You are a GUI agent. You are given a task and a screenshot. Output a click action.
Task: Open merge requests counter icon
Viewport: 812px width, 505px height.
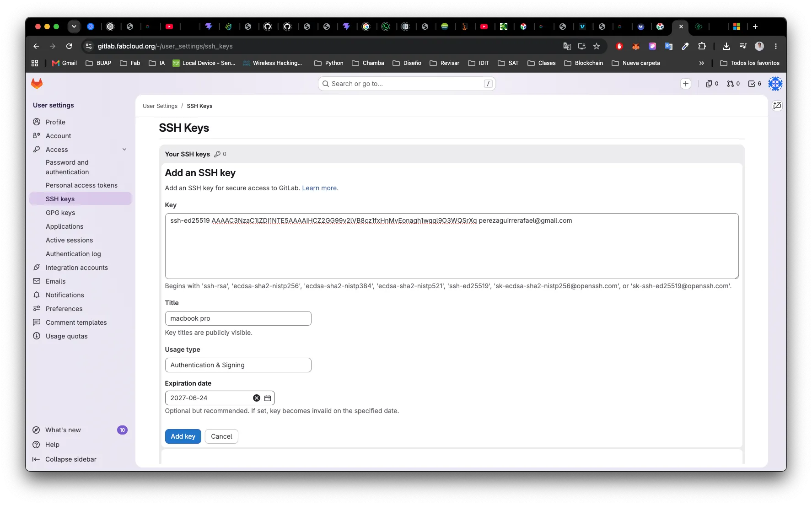[733, 84]
